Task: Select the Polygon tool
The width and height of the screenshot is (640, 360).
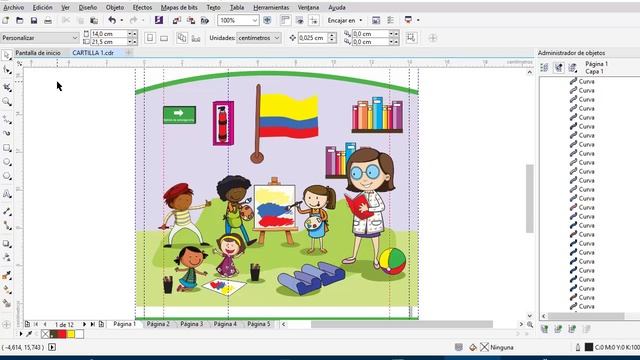Action: [7, 176]
